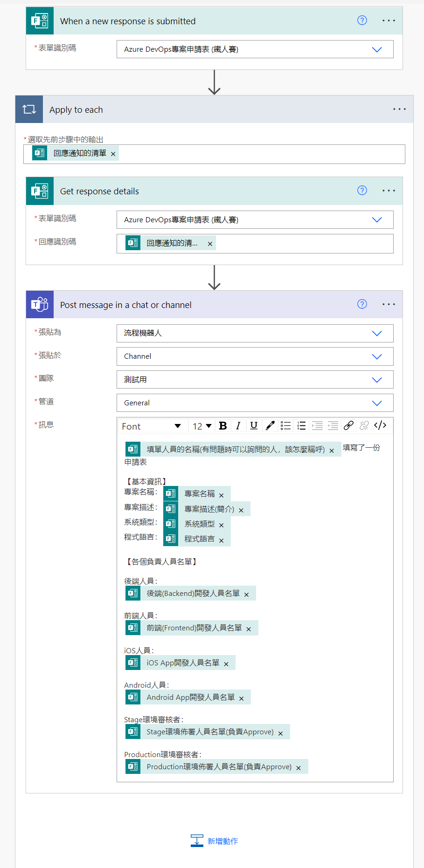Remove the 程式語言 token
The height and width of the screenshot is (868, 424).
[x=222, y=540]
